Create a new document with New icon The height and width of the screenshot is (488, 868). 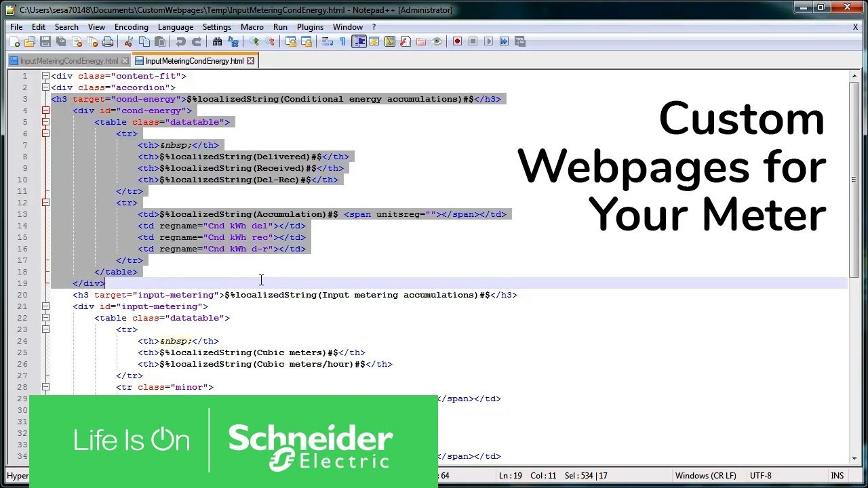pyautogui.click(x=15, y=41)
